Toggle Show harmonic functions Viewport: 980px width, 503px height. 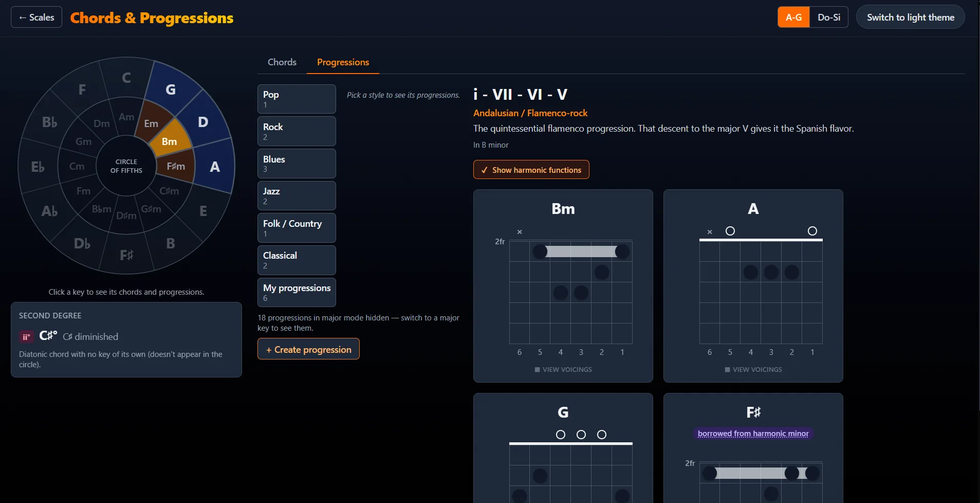tap(531, 170)
